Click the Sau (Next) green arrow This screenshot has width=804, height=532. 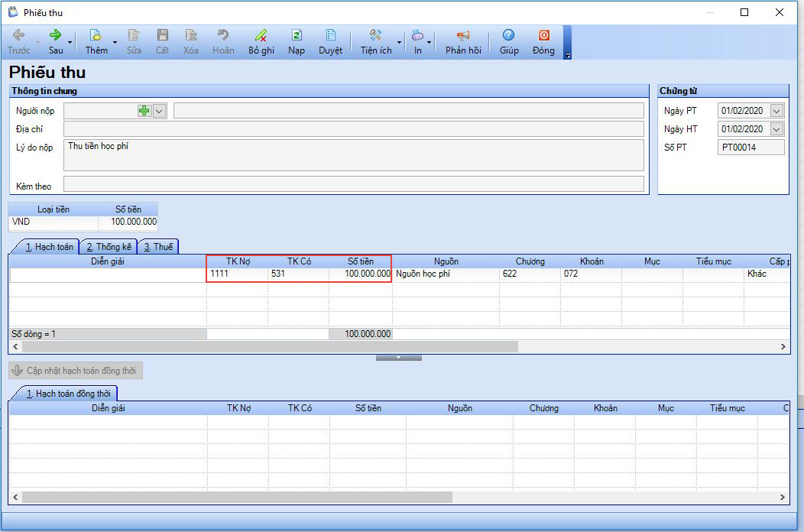55,36
